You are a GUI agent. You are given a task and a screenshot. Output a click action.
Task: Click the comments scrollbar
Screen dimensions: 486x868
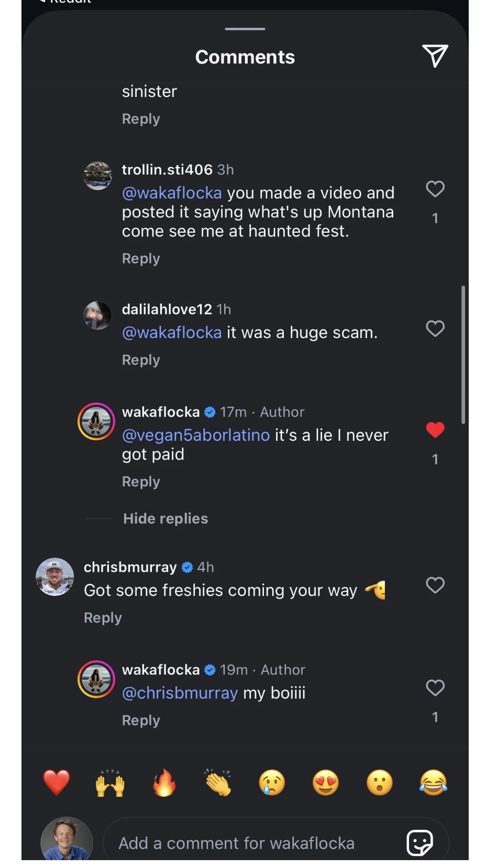463,354
